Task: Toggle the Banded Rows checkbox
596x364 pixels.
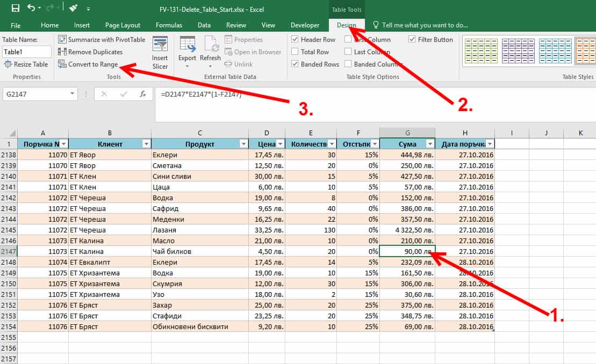Action: click(295, 64)
